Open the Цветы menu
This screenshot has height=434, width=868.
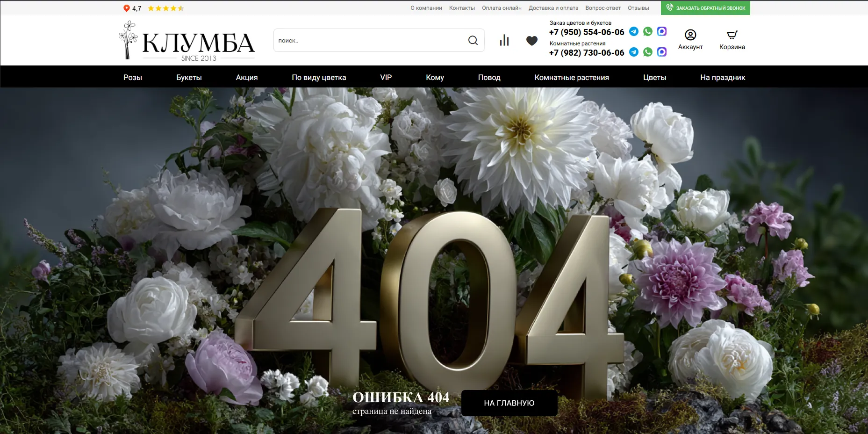point(654,78)
